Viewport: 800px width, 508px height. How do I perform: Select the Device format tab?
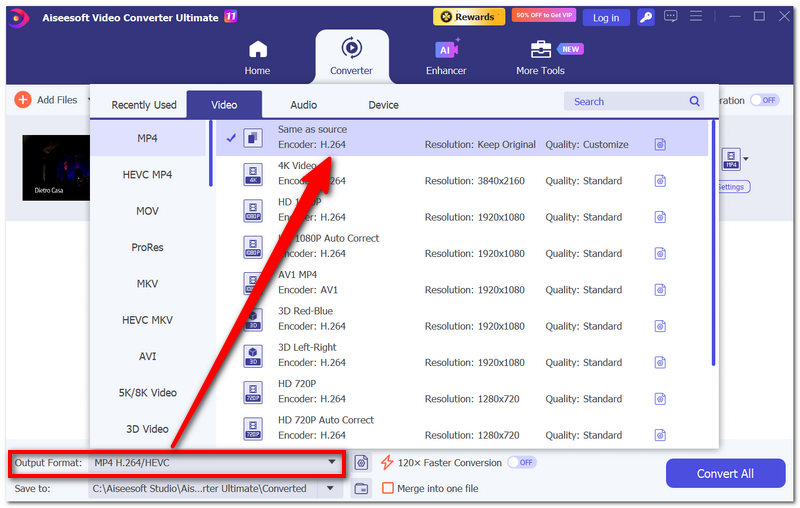tap(383, 105)
